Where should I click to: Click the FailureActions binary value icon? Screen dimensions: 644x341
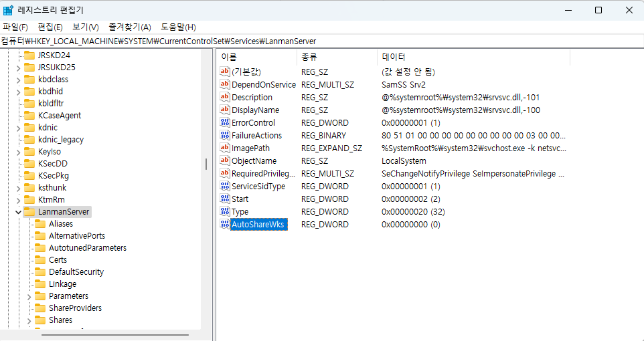pyautogui.click(x=224, y=135)
